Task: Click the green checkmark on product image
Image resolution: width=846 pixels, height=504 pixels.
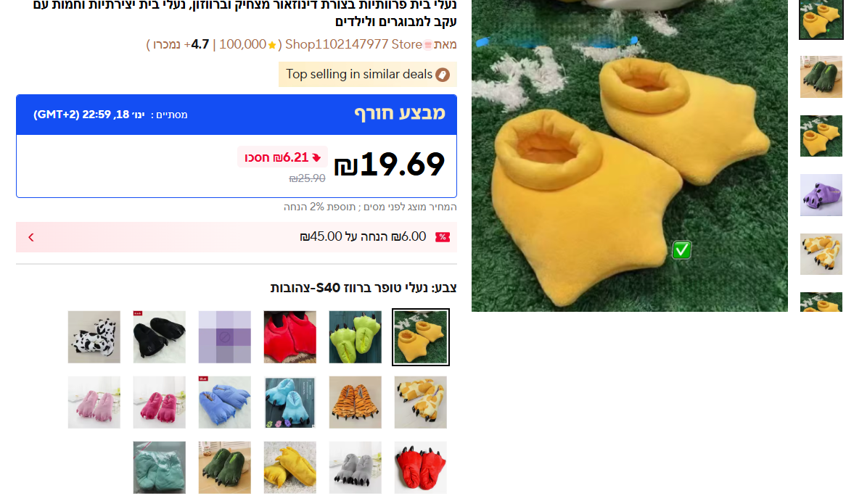Action: (x=681, y=249)
